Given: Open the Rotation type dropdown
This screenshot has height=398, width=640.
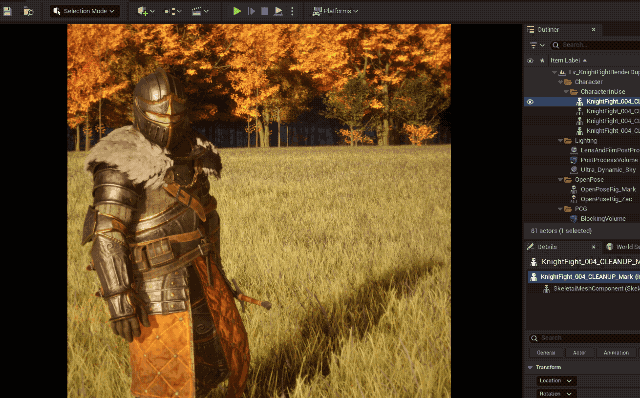Looking at the screenshot, I should pyautogui.click(x=556, y=394).
